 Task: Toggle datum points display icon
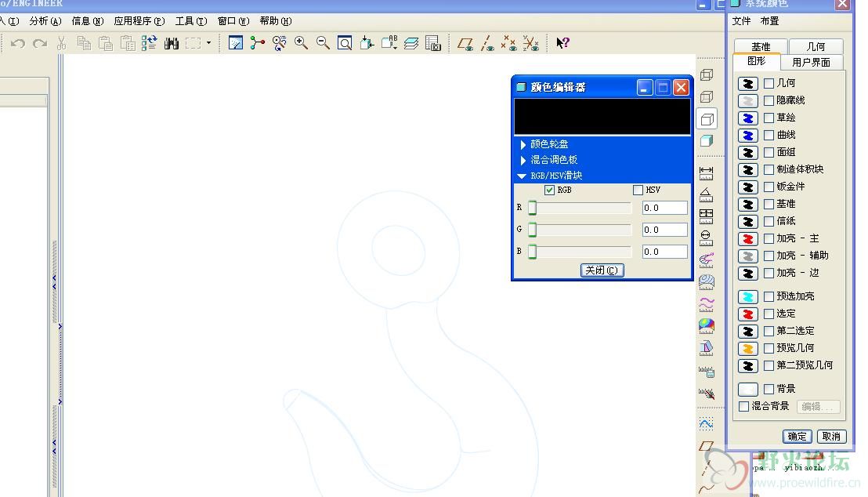click(508, 43)
